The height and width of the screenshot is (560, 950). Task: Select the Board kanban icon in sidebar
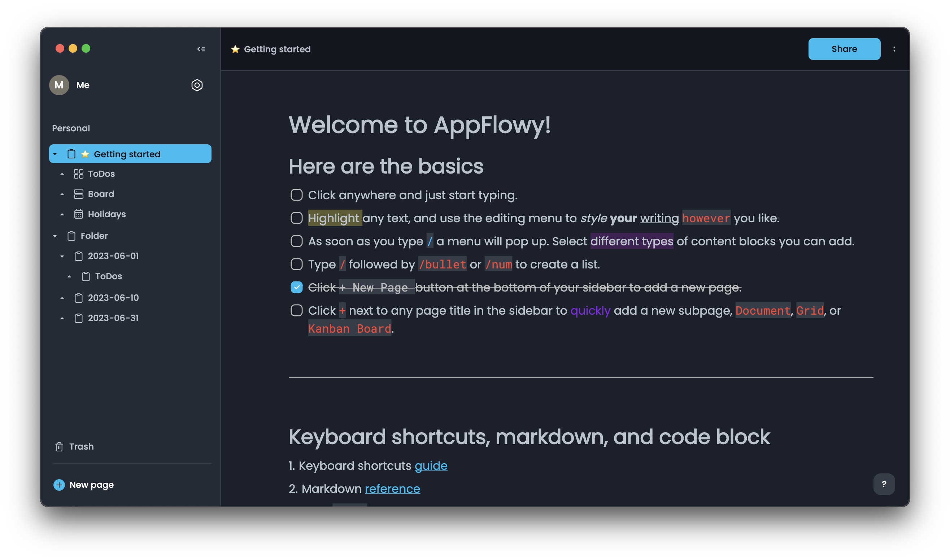pos(79,194)
